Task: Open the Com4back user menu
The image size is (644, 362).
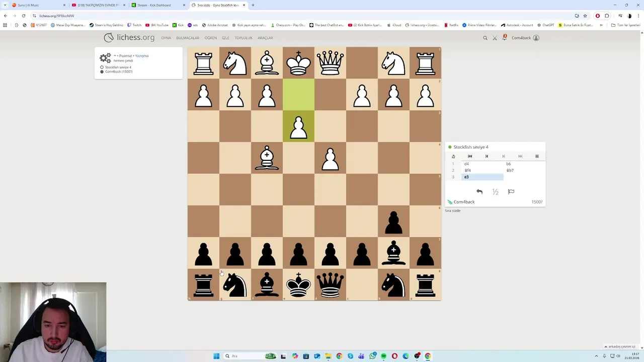Action: pyautogui.click(x=525, y=38)
